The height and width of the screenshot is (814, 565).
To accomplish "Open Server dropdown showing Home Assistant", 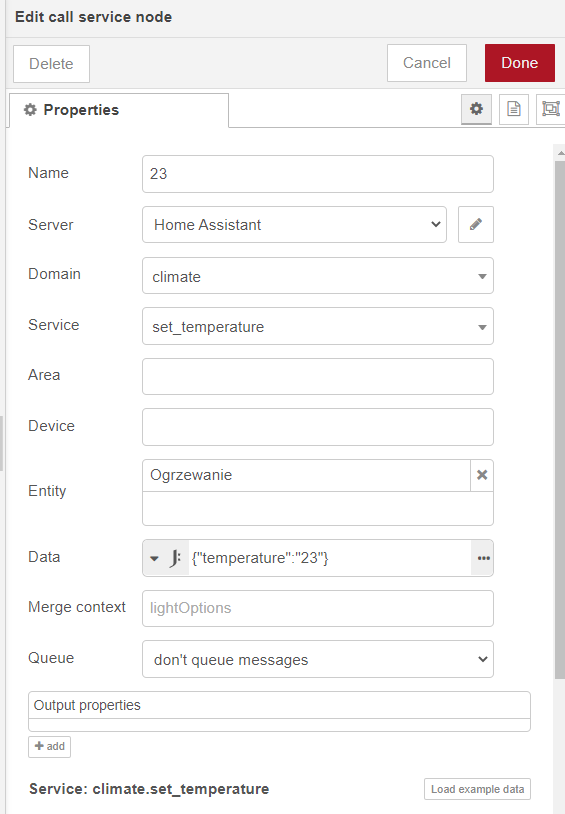I will tap(294, 224).
